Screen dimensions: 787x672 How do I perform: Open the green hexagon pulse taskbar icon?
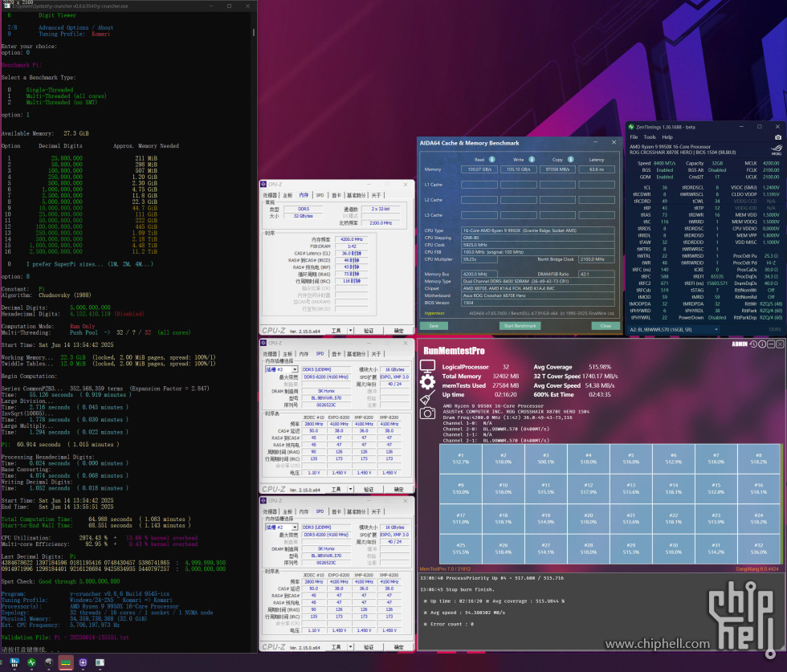(x=31, y=662)
